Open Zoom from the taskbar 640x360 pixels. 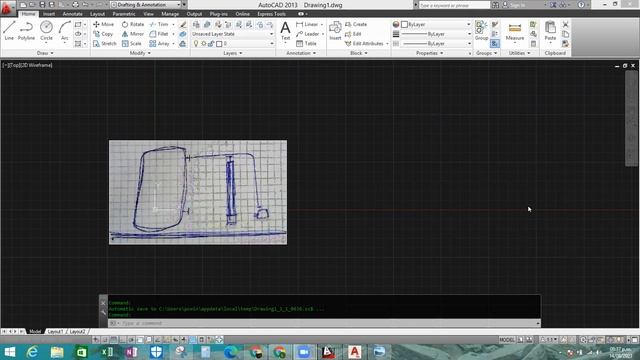pos(304,352)
